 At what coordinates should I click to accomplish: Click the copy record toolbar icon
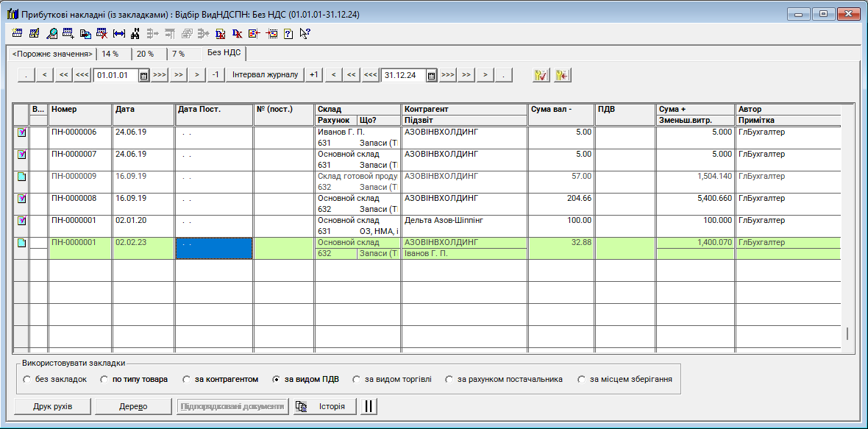pyautogui.click(x=85, y=33)
